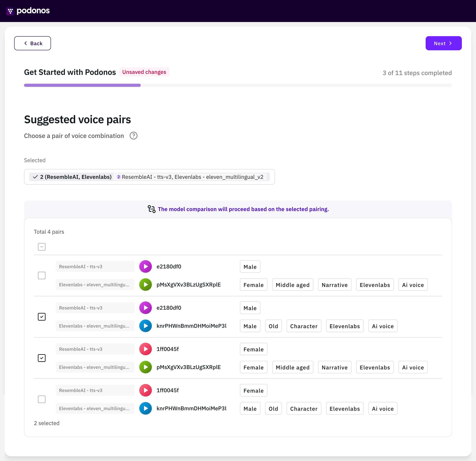This screenshot has height=461, width=476.
Task: Click the Podonos logo icon
Action: tap(10, 11)
